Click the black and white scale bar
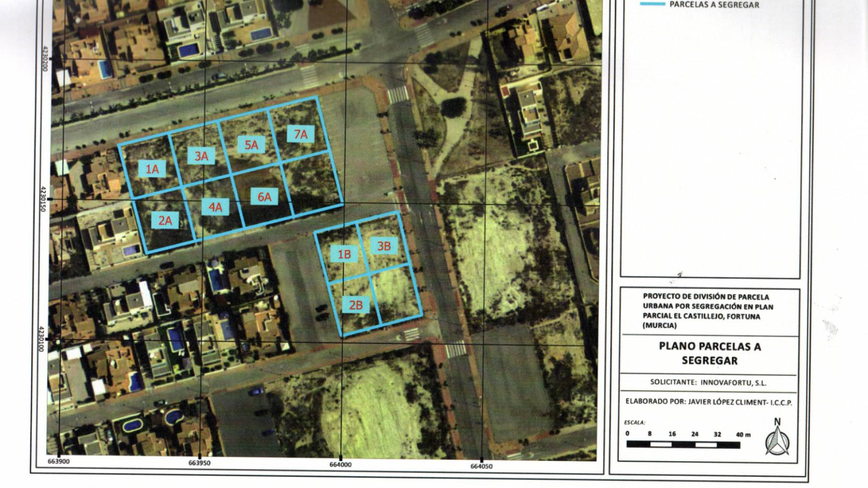Screen dimensions: 868x488 [x=683, y=445]
